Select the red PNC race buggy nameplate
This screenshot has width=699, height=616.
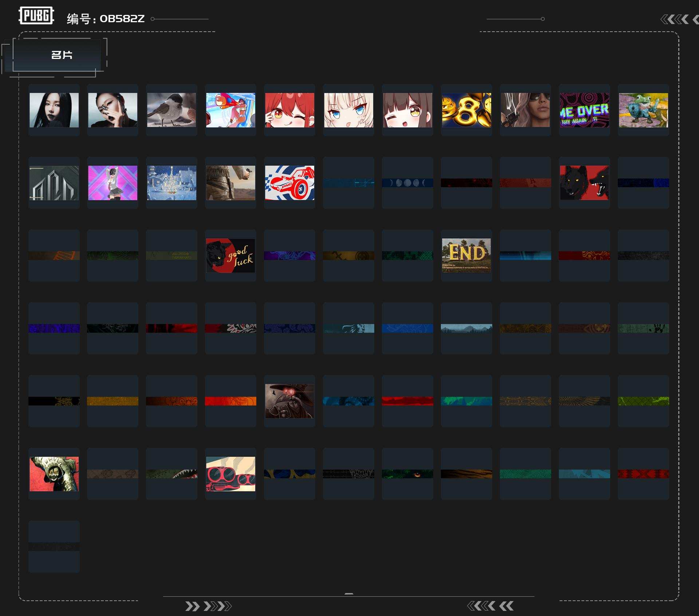click(289, 183)
